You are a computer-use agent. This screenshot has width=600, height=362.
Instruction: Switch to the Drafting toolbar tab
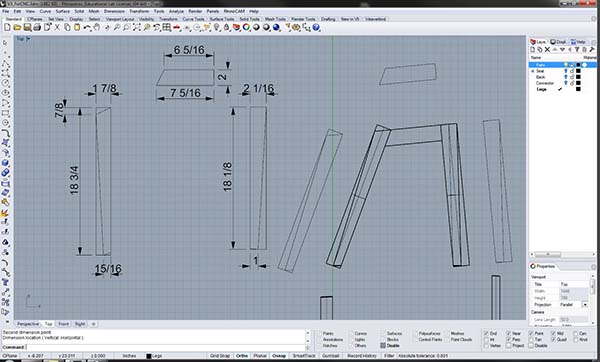(x=328, y=19)
